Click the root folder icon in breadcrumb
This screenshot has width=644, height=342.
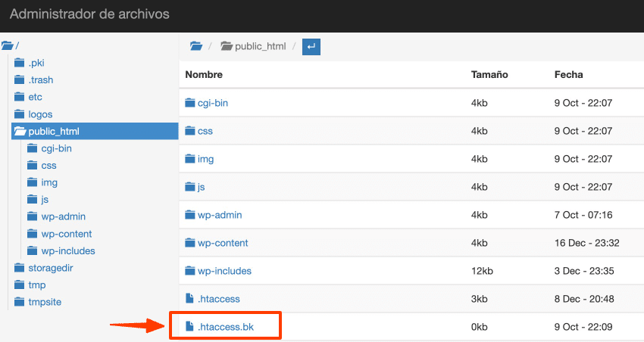[x=196, y=46]
